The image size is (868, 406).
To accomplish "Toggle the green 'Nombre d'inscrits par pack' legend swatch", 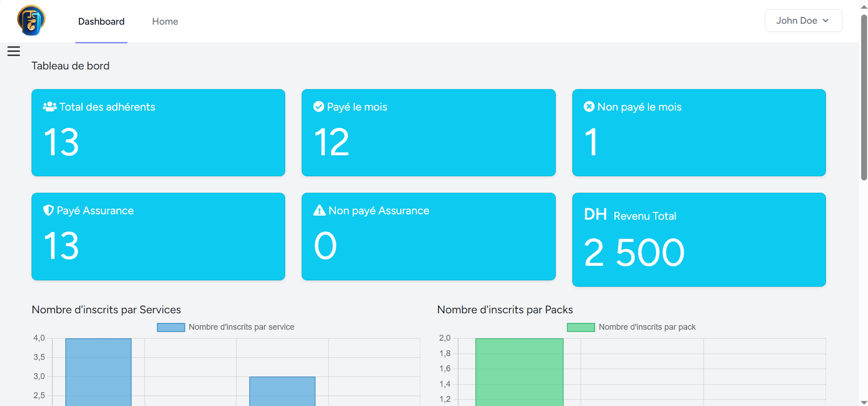I will coord(581,327).
